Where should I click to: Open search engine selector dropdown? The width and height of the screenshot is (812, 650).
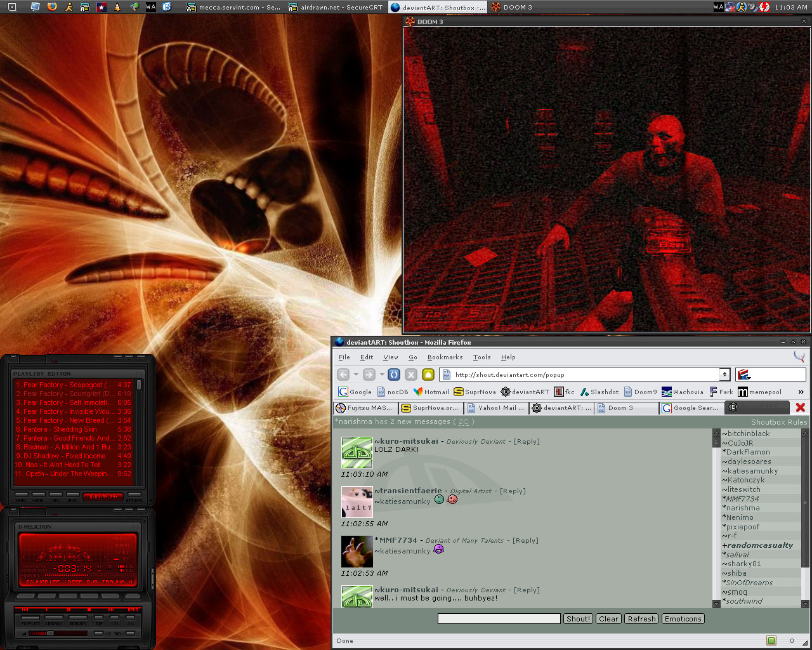tap(744, 375)
